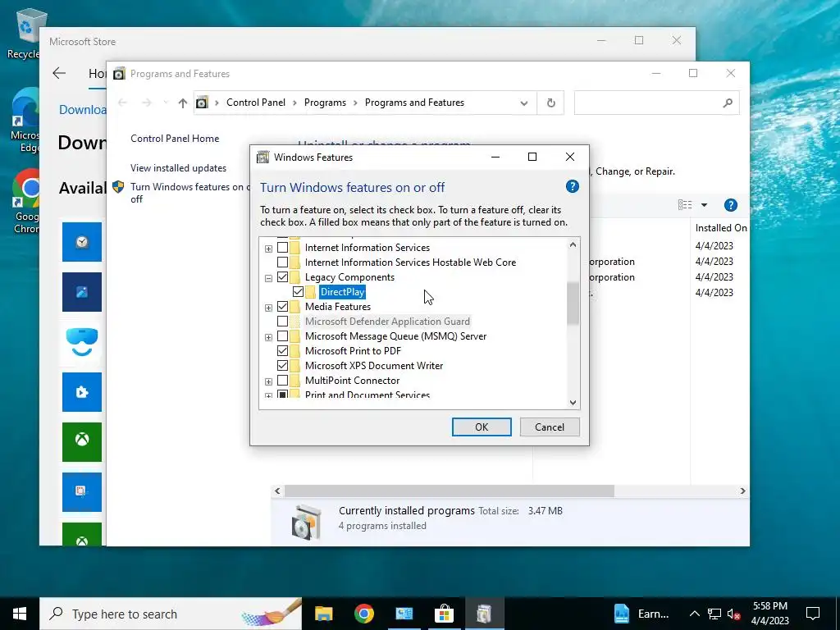Image resolution: width=840 pixels, height=630 pixels.
Task: Uncheck the Media Features checkbox
Action: tap(282, 307)
